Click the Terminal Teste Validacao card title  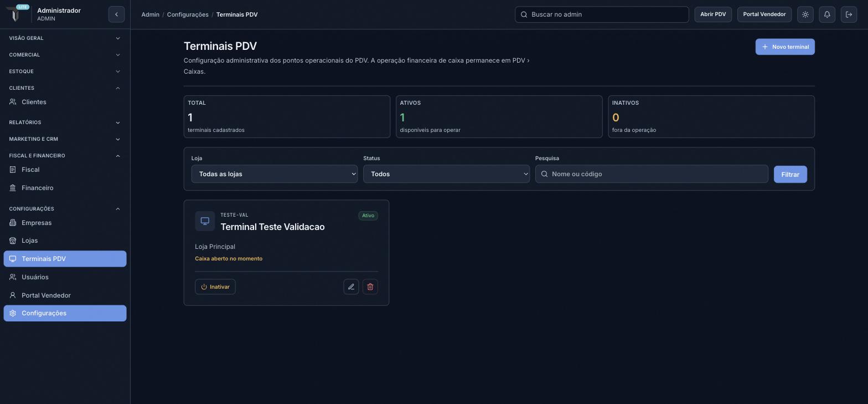(x=272, y=227)
